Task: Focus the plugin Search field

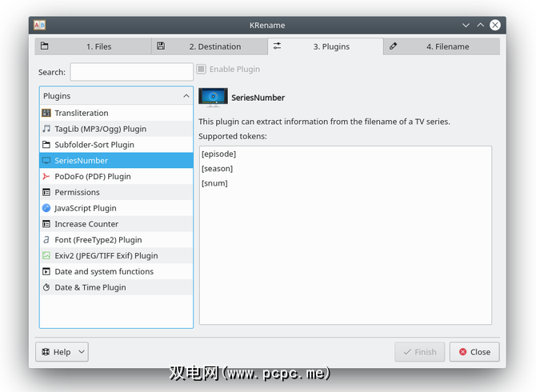Action: click(132, 72)
